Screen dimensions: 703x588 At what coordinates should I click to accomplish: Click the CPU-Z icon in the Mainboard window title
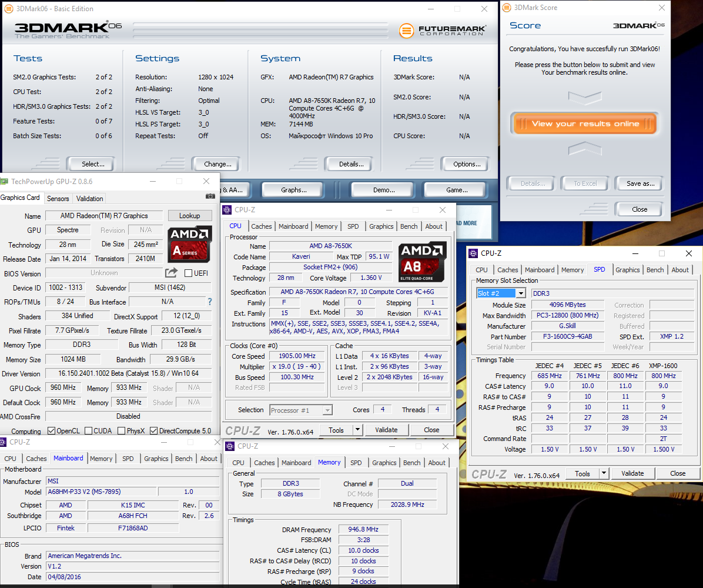point(3,442)
